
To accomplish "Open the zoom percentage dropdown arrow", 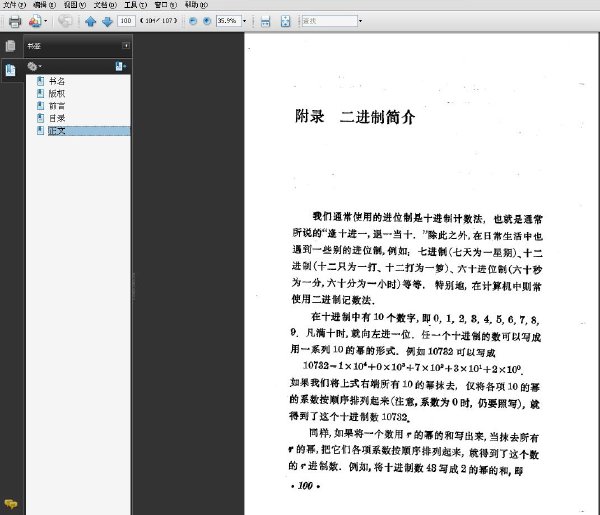I will (245, 21).
